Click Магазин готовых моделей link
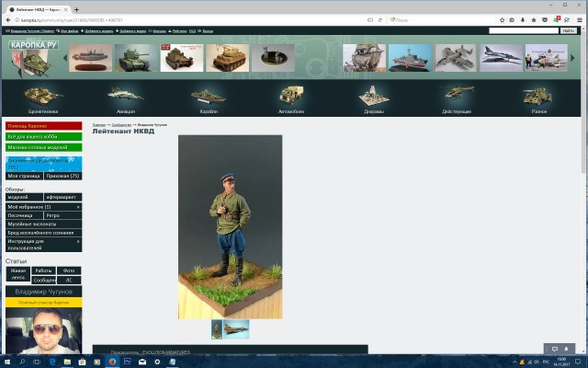This screenshot has height=368, width=588. [x=43, y=147]
